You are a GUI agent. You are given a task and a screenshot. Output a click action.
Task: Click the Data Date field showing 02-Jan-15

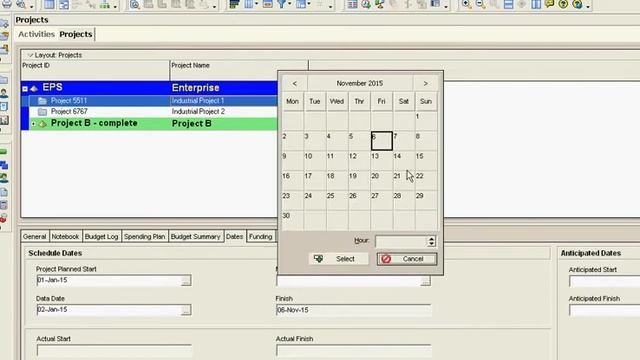coord(109,310)
